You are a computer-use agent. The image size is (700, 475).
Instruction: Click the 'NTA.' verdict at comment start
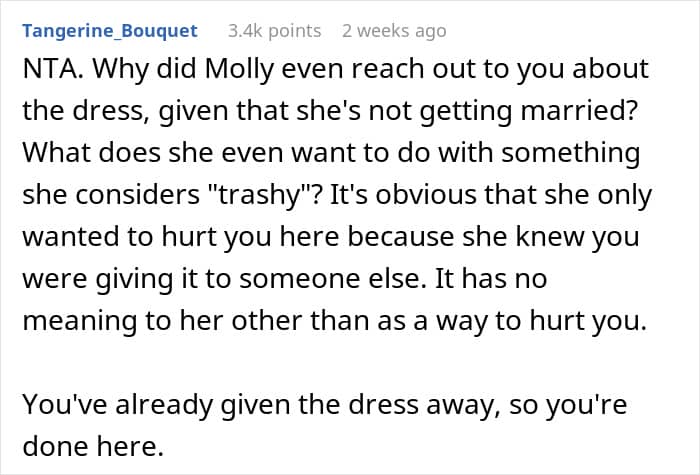53,69
